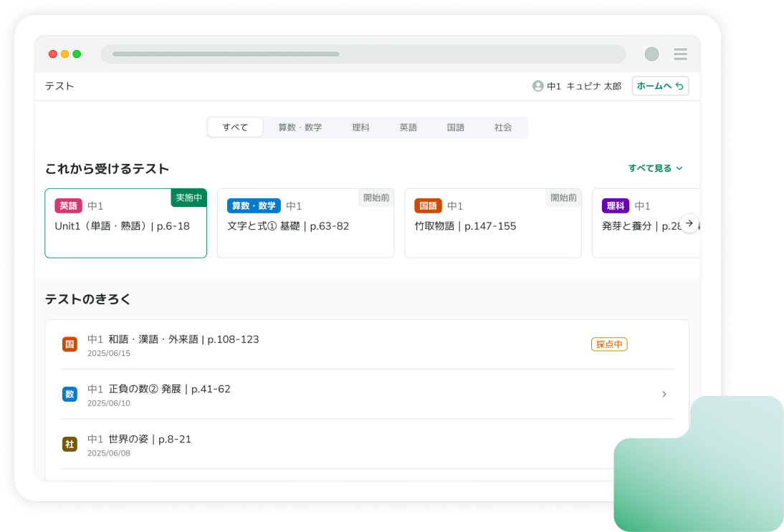Click the green window dot in browser frame

(x=77, y=54)
